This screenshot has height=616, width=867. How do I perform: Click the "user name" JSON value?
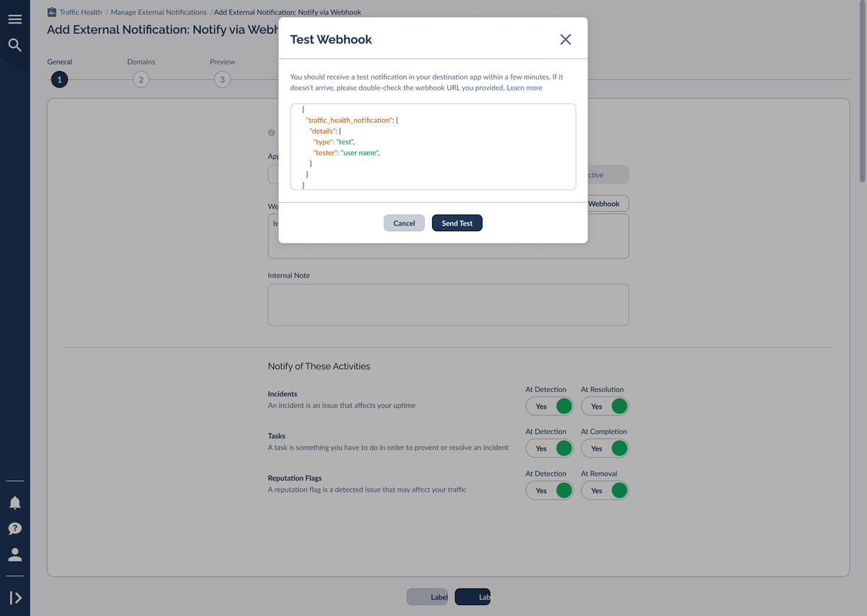358,153
